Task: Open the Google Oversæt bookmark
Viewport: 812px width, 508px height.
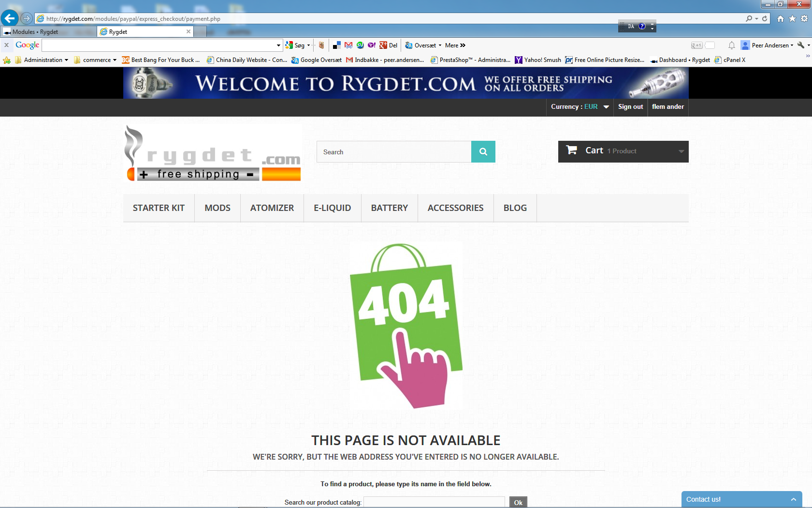Action: (x=317, y=60)
